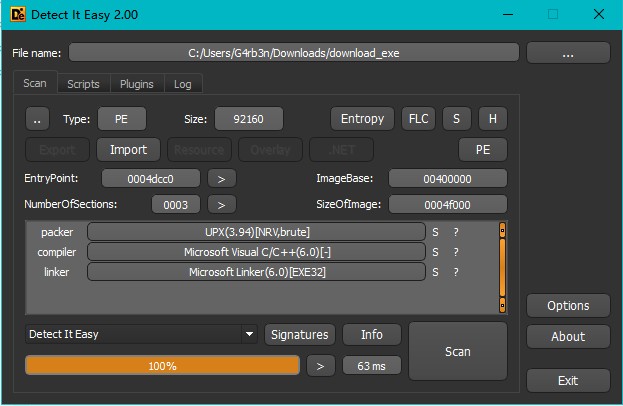Click the SizeOfImage value 0004f000
Image resolution: width=623 pixels, height=406 pixels.
[x=447, y=205]
